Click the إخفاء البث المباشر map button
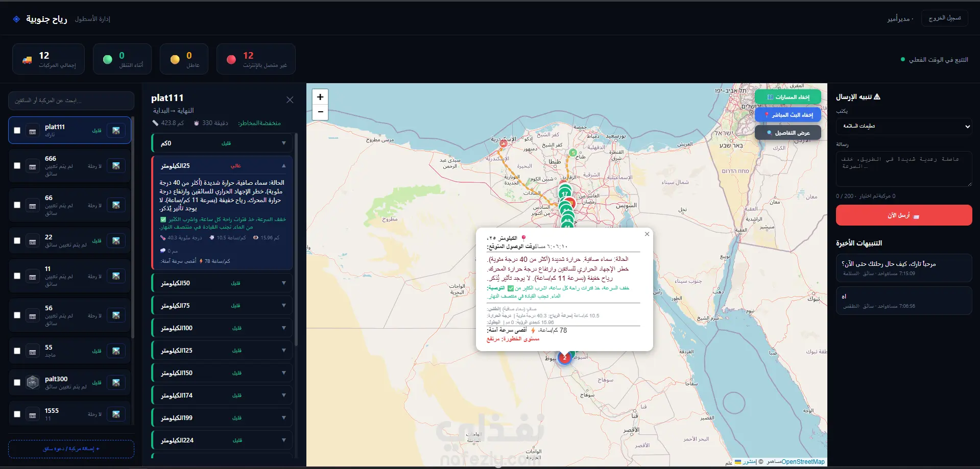The height and width of the screenshot is (469, 980). tap(788, 115)
